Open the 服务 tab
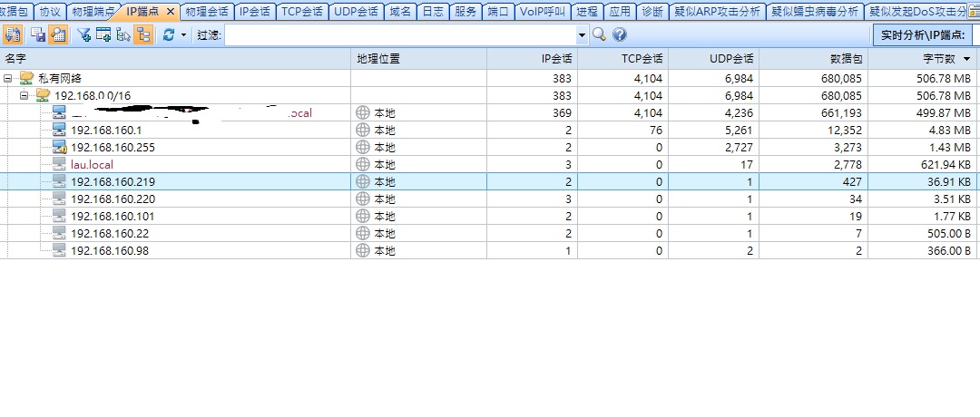Viewport: 980px width, 417px height. click(x=465, y=11)
